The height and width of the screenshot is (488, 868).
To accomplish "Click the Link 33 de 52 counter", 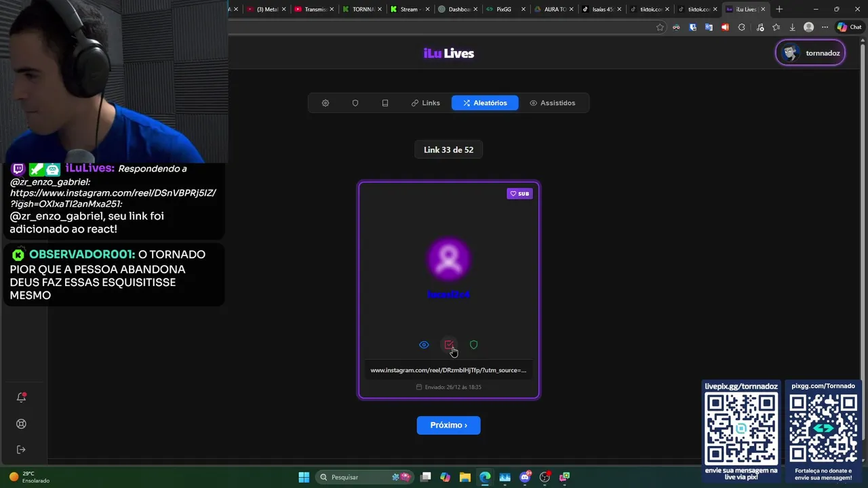I will point(448,150).
